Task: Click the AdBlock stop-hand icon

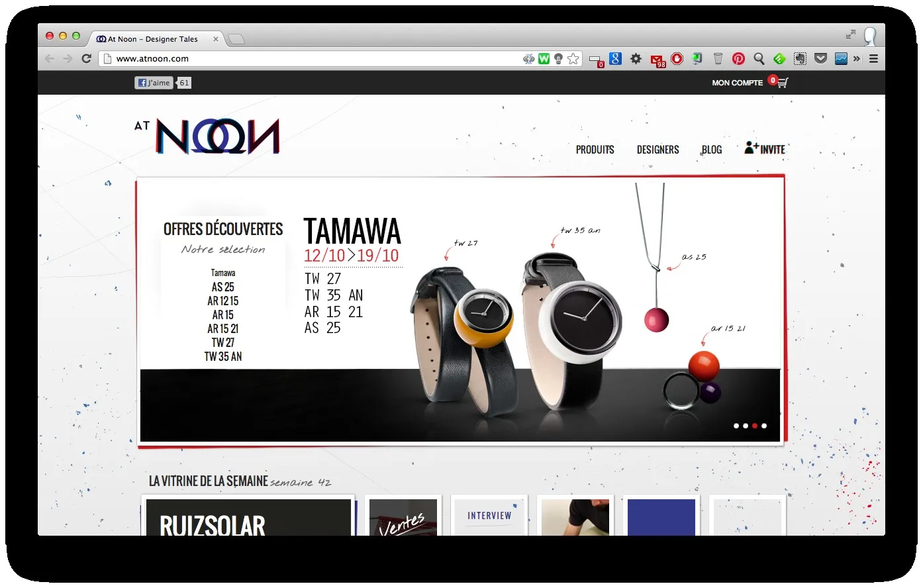Action: point(677,59)
